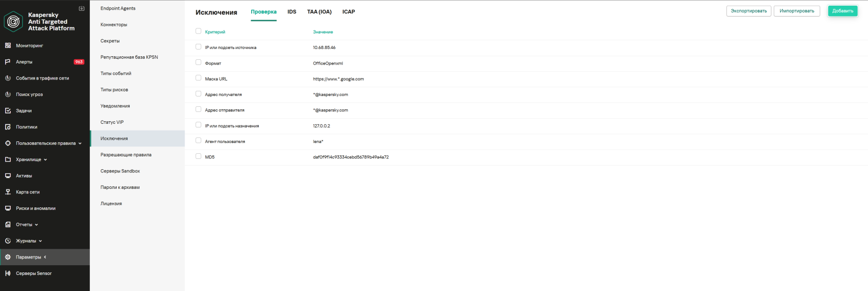Screen dimensions: 868x291
Task: Tick the checkbox for Маска URL row
Action: (x=198, y=78)
